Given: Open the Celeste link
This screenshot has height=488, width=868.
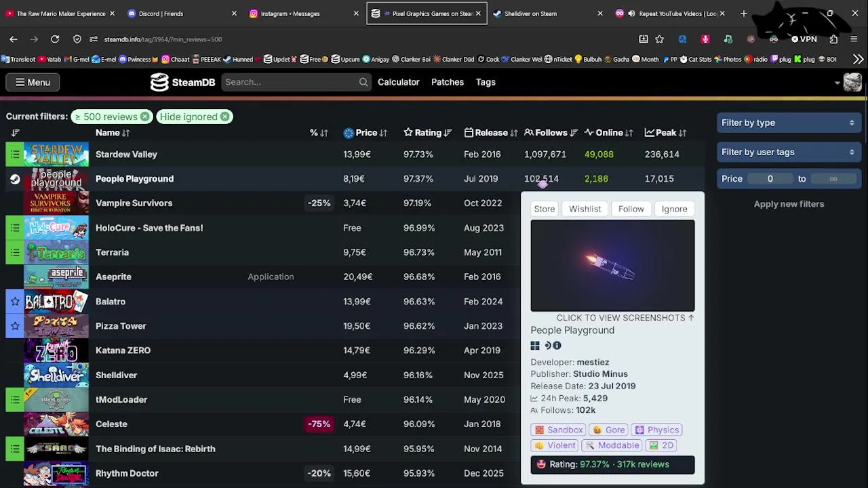Looking at the screenshot, I should point(111,424).
